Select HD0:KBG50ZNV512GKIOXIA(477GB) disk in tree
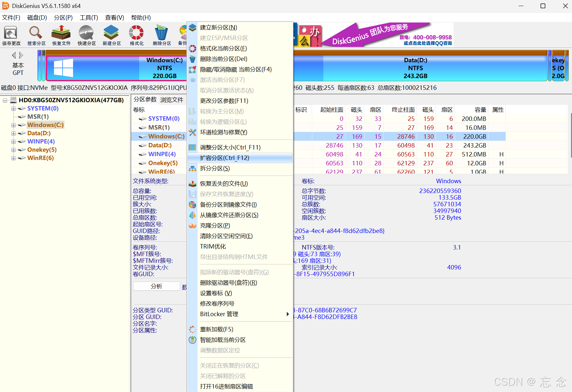 71,100
